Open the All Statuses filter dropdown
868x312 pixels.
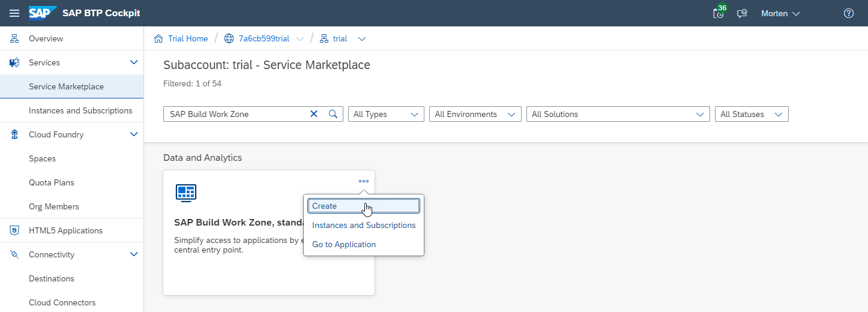click(752, 114)
